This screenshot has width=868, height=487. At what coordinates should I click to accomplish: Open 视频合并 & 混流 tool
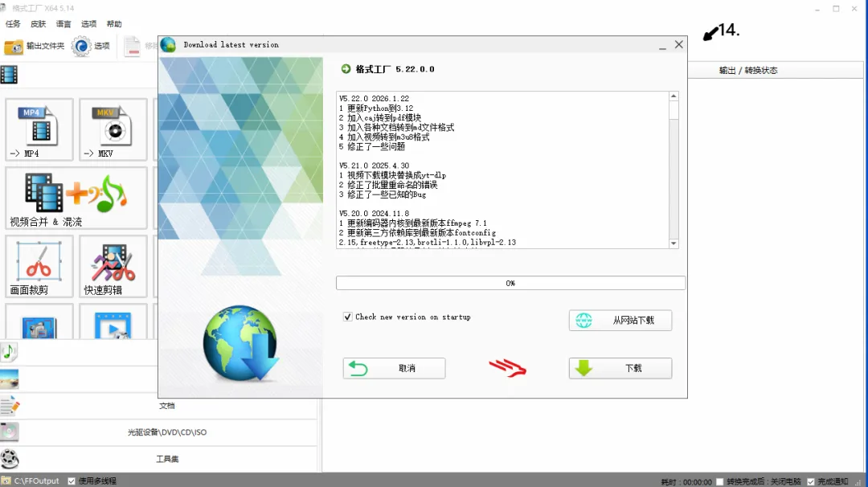pos(76,198)
